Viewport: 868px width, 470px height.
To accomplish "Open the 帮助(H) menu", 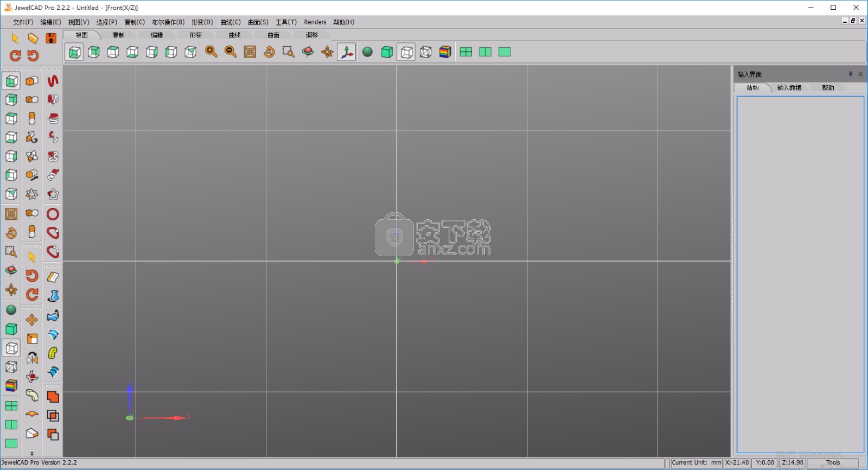I will [x=343, y=22].
